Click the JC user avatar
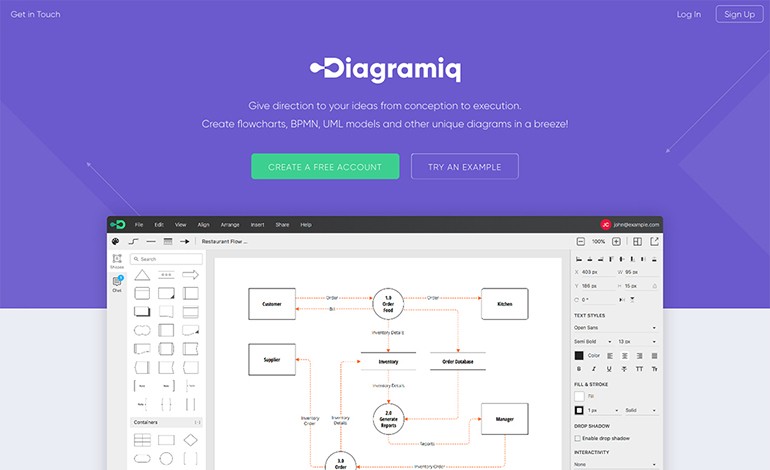 605,224
